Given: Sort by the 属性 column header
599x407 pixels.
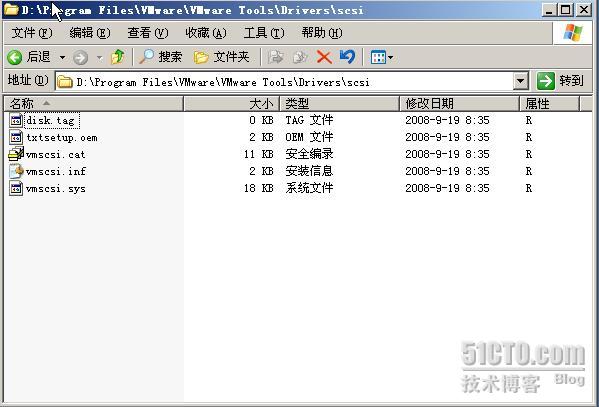Looking at the screenshot, I should [549, 104].
